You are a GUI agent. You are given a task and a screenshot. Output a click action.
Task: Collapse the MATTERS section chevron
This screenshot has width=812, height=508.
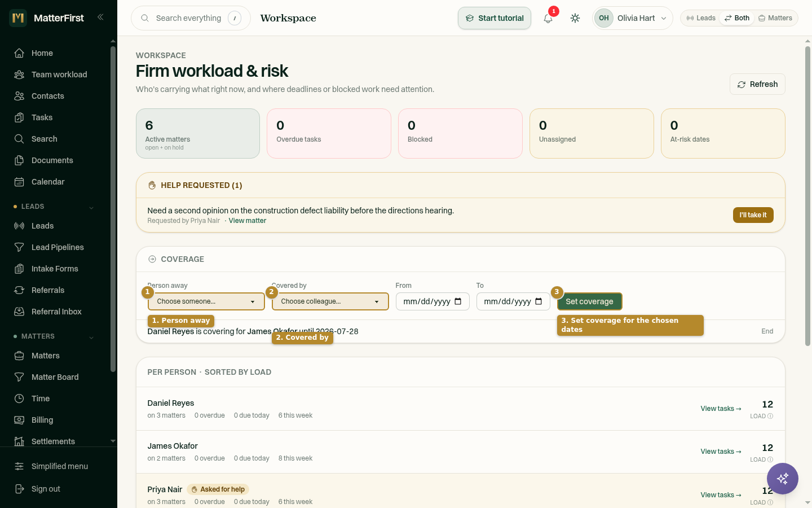91,337
